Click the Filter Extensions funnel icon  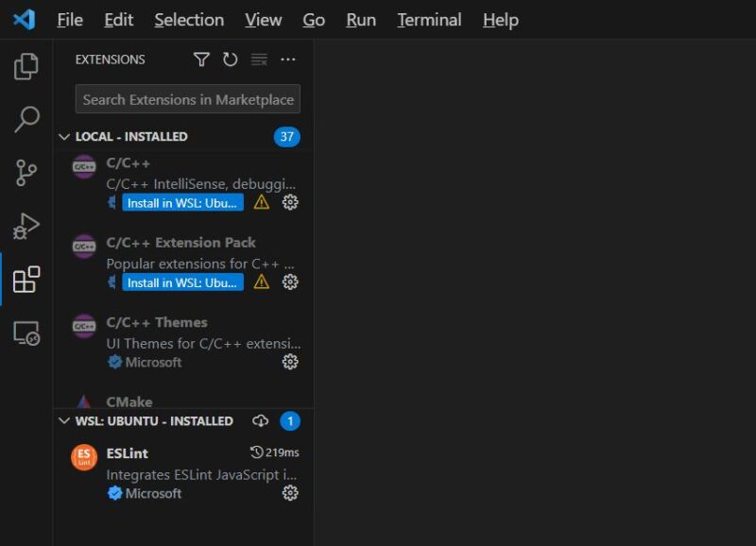click(204, 59)
